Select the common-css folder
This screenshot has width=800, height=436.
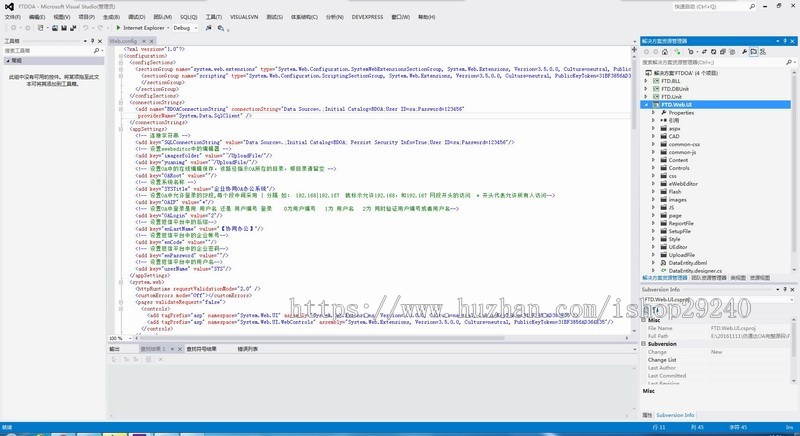[684, 144]
